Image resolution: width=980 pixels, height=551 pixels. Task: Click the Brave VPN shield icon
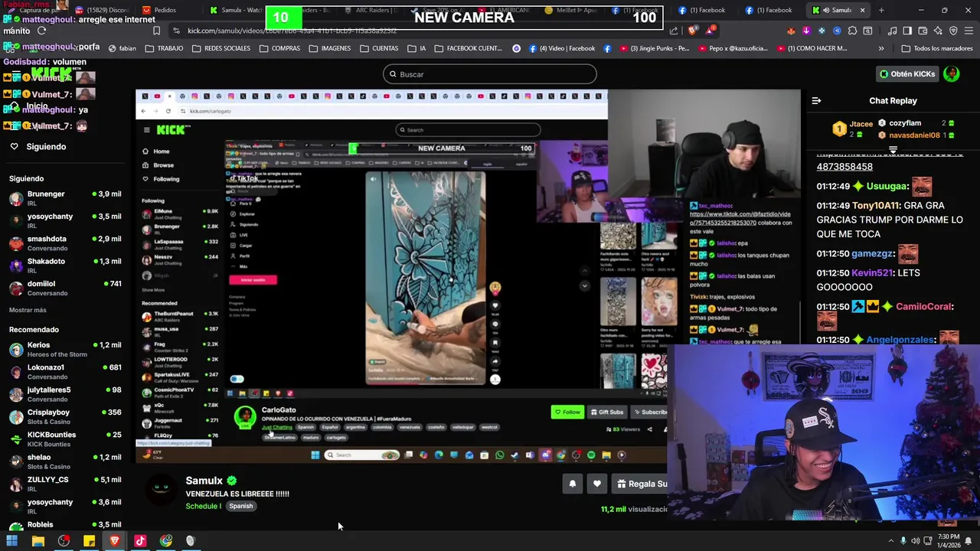[953, 31]
